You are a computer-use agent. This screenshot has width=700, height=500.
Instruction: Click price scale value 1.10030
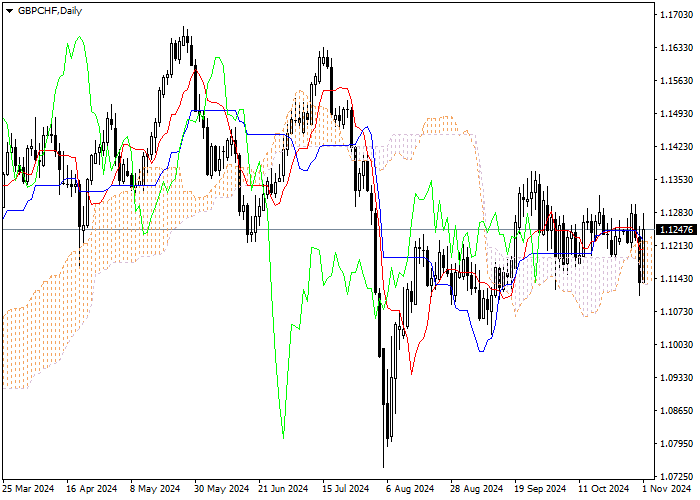coord(676,344)
